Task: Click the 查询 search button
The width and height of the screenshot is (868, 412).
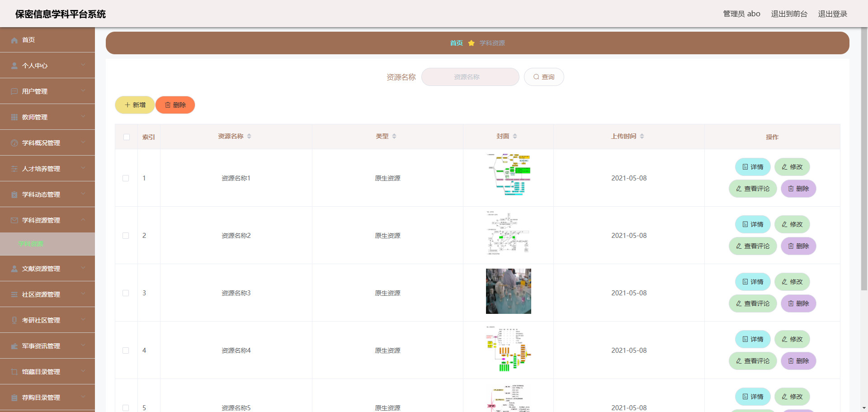Action: (544, 77)
